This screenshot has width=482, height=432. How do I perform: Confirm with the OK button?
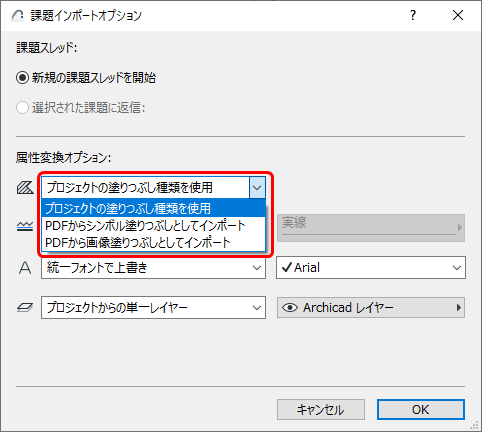click(x=421, y=409)
